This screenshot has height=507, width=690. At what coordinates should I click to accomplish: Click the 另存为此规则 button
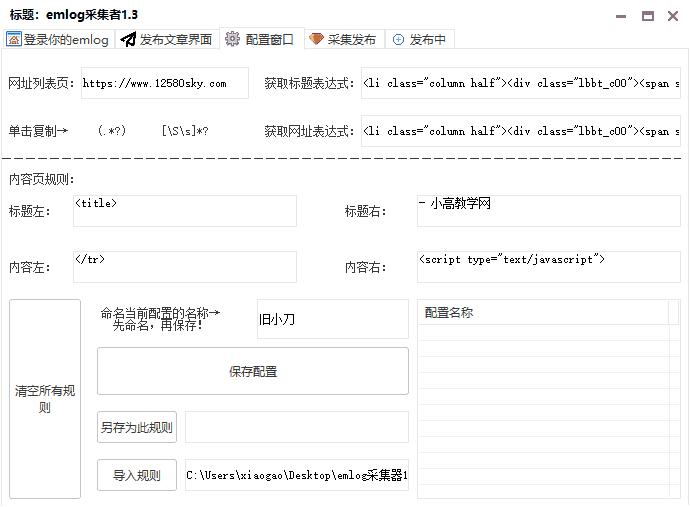(137, 427)
